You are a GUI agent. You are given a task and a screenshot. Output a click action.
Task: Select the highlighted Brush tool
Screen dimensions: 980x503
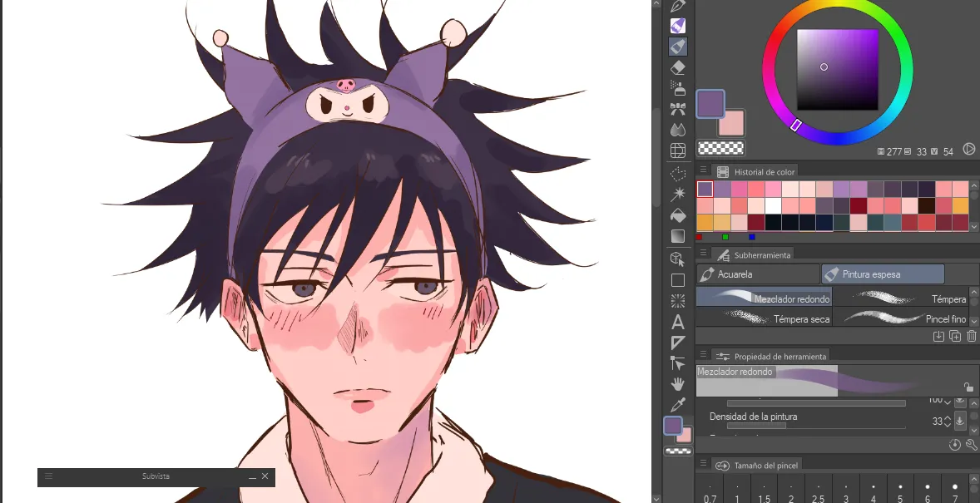tap(677, 47)
